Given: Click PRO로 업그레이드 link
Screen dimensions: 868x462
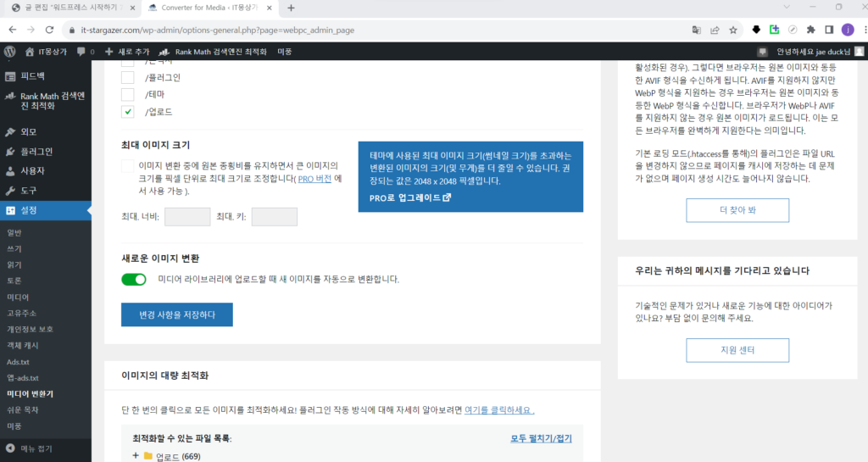Looking at the screenshot, I should pyautogui.click(x=410, y=198).
